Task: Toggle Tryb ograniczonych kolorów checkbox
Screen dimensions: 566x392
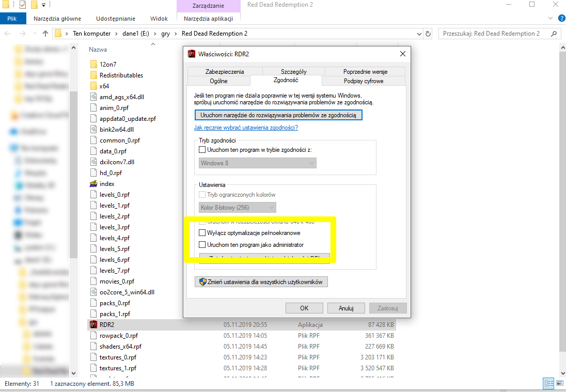Action: tap(202, 195)
